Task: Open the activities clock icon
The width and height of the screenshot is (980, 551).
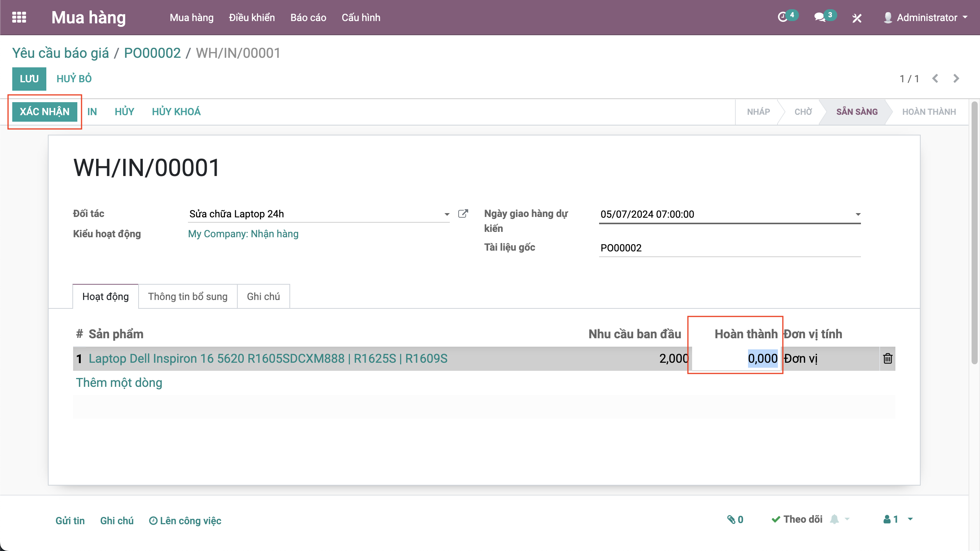Action: coord(783,17)
